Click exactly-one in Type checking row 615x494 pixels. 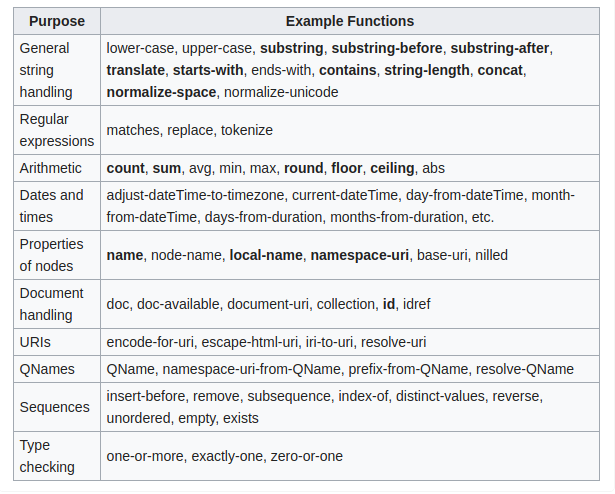pyautogui.click(x=227, y=457)
